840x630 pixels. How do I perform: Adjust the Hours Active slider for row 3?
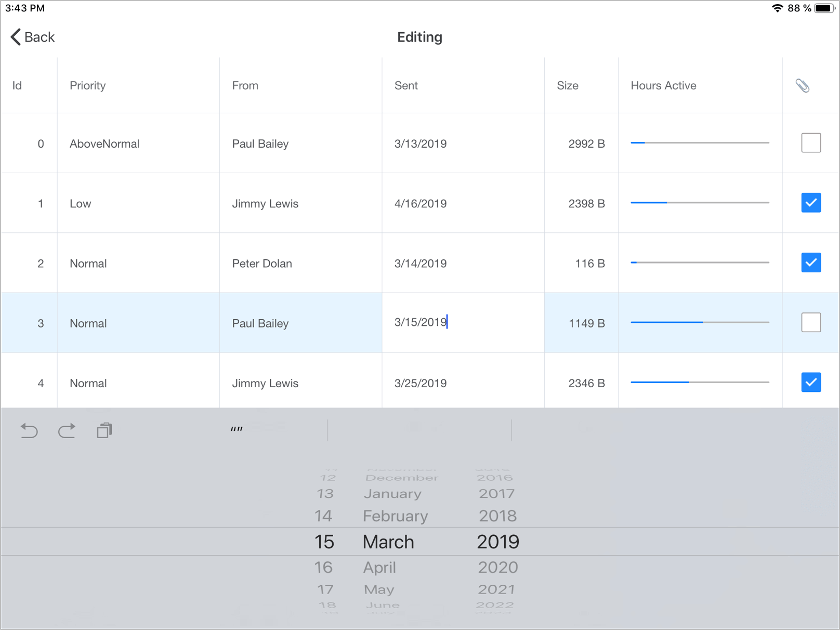point(703,322)
